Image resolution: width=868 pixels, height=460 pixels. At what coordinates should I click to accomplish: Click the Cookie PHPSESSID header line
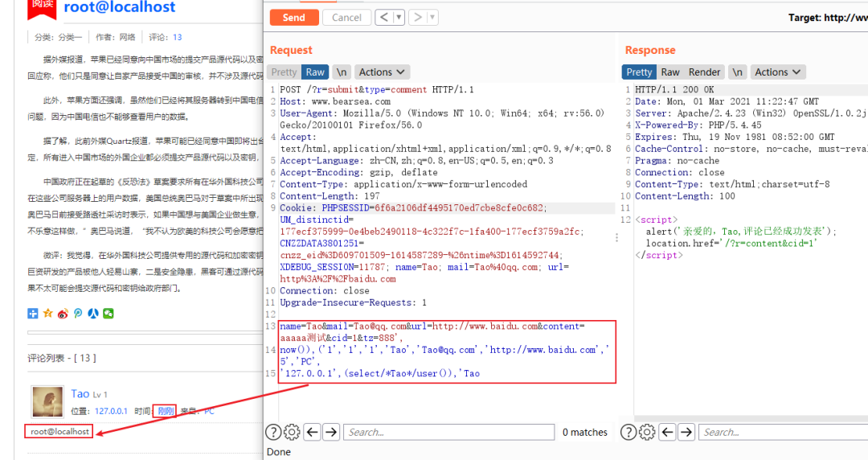413,207
